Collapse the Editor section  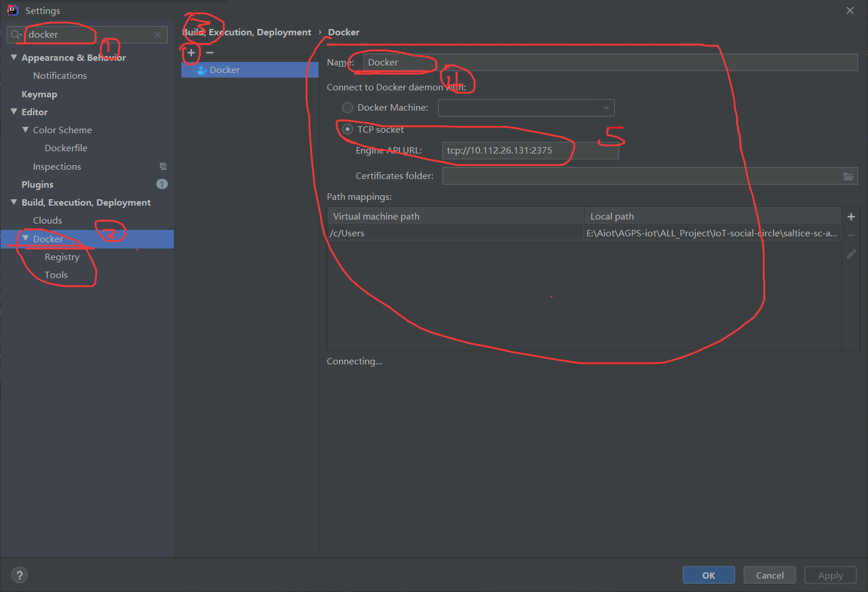click(x=14, y=112)
